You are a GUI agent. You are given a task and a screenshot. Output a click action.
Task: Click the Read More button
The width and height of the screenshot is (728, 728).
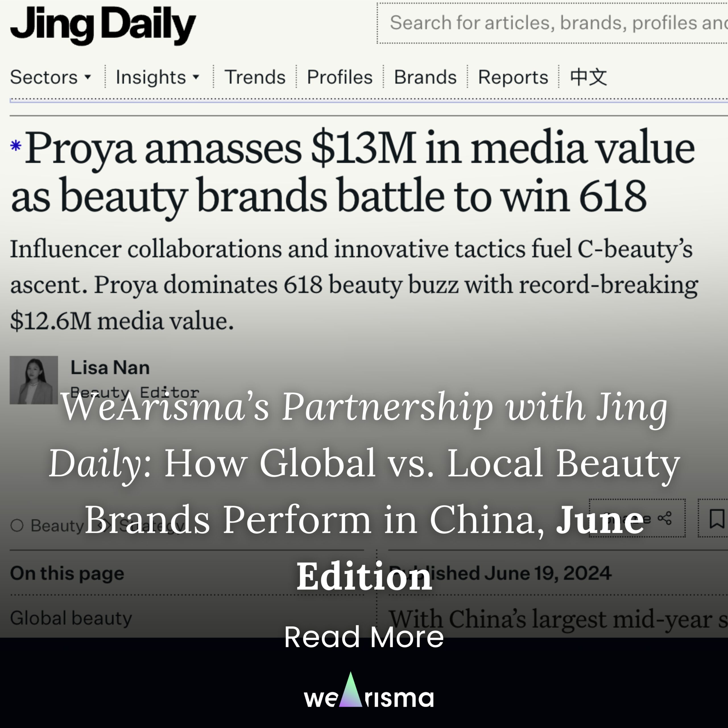tap(364, 637)
